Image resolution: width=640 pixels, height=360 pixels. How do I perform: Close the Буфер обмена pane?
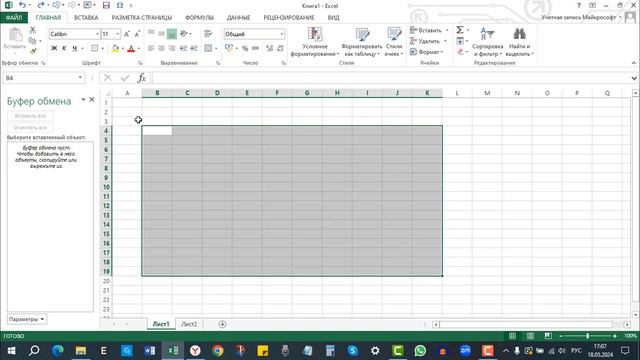[x=92, y=100]
